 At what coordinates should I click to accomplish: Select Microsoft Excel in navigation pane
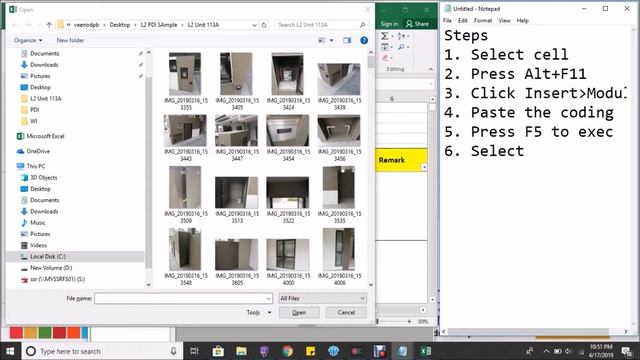pyautogui.click(x=45, y=136)
